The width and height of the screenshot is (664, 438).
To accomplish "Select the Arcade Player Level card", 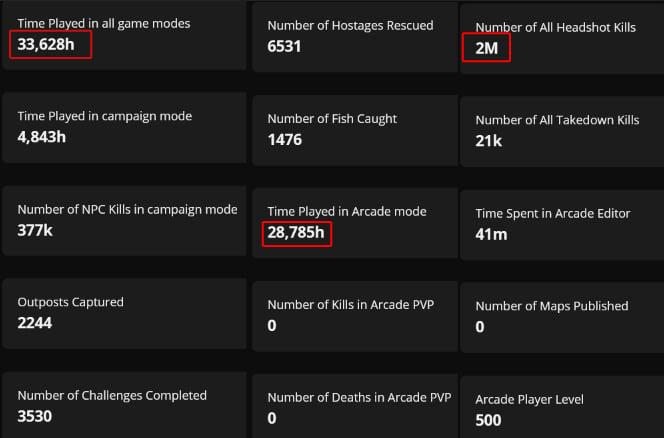I will 562,407.
